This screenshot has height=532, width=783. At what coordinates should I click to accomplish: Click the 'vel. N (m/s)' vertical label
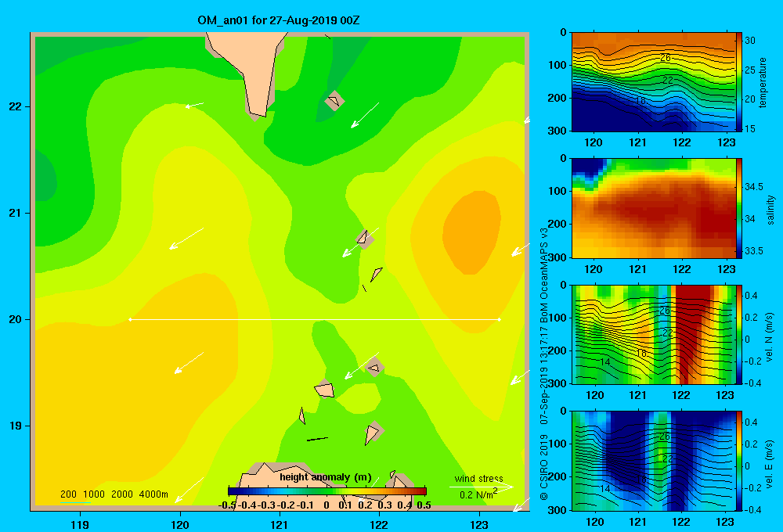[x=770, y=337]
